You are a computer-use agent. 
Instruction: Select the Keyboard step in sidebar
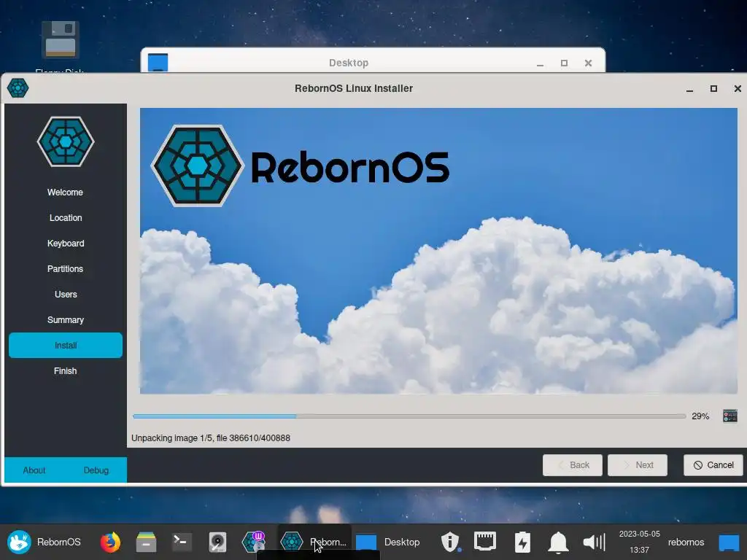(65, 244)
